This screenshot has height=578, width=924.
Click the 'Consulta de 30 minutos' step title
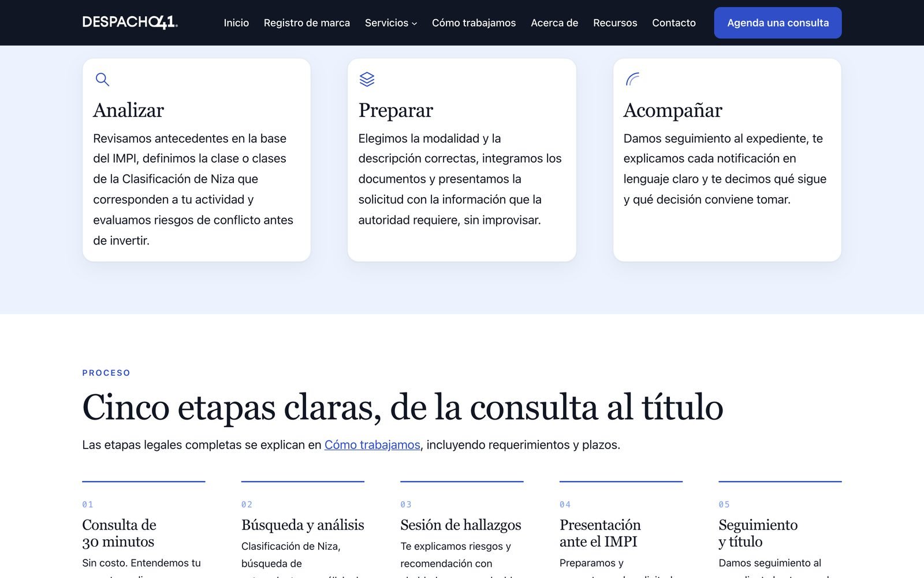120,533
